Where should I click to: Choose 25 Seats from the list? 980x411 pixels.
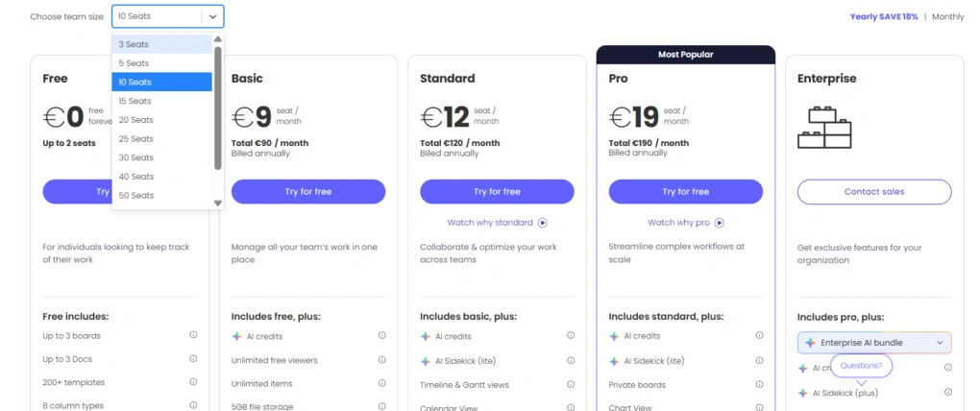coord(161,138)
